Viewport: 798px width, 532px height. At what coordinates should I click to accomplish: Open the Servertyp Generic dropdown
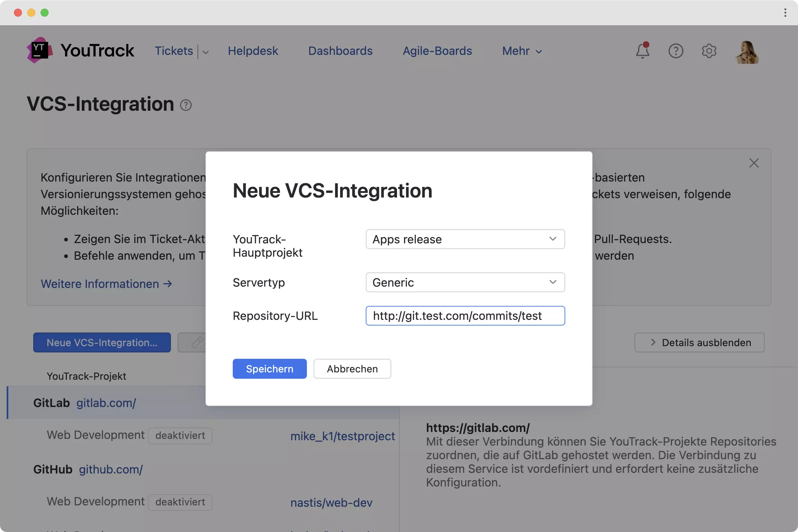(465, 282)
